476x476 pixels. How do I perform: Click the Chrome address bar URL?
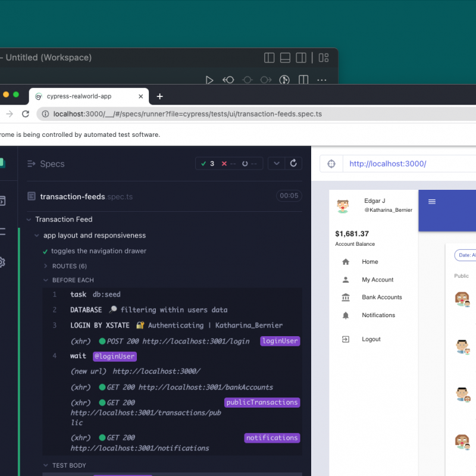[x=187, y=114]
